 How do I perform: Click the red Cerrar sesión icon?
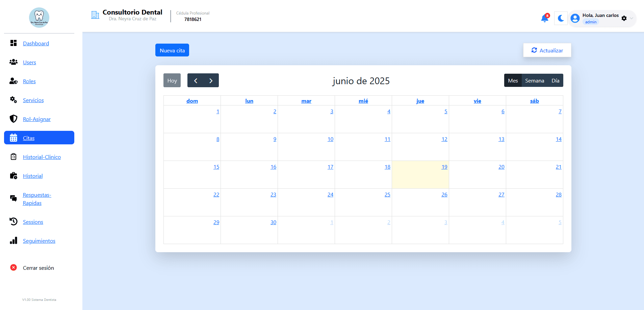coord(14,267)
